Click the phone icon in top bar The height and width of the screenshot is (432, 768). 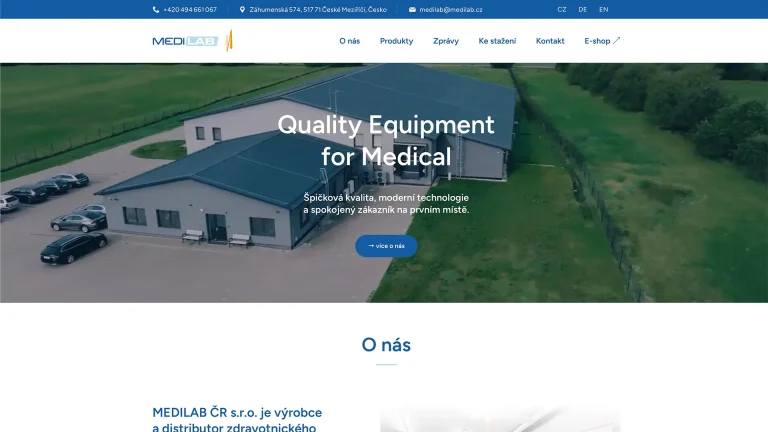point(156,10)
